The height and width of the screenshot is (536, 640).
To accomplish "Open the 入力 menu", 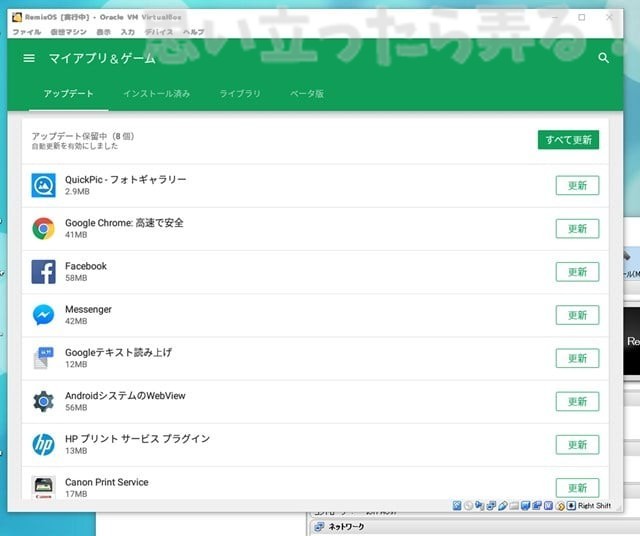I will pos(128,32).
